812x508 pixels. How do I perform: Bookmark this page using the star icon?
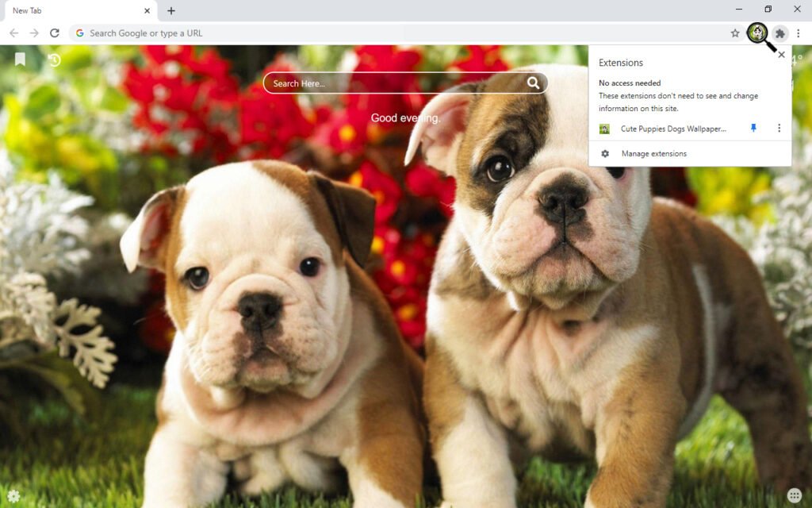pyautogui.click(x=736, y=33)
